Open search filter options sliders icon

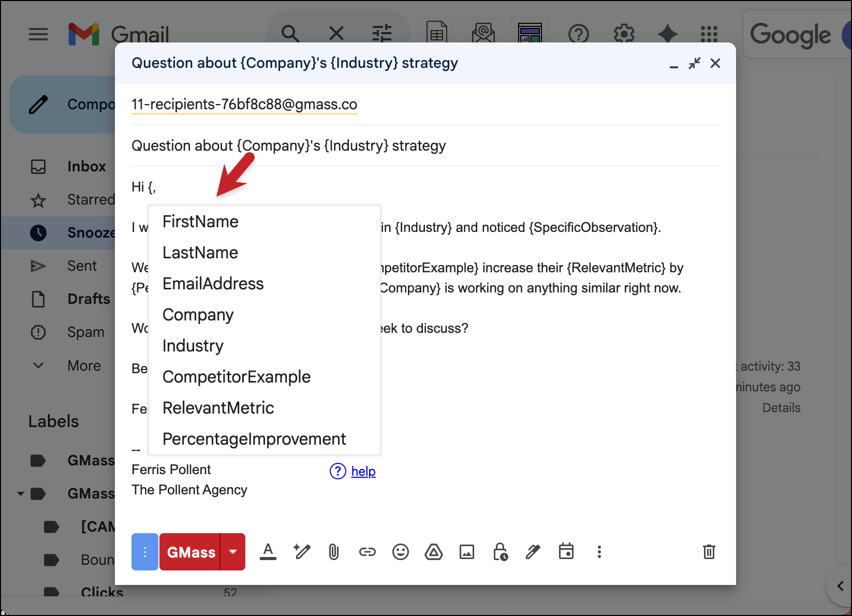pos(382,34)
